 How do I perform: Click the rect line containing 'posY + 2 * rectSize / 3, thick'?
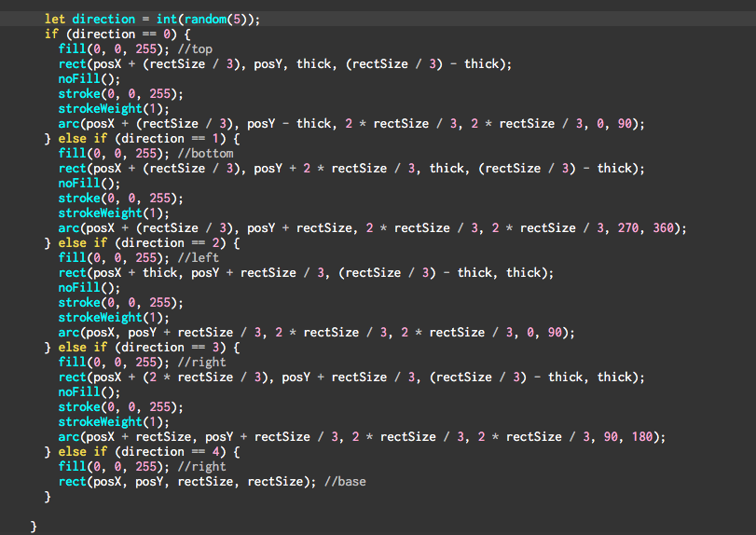(x=351, y=169)
